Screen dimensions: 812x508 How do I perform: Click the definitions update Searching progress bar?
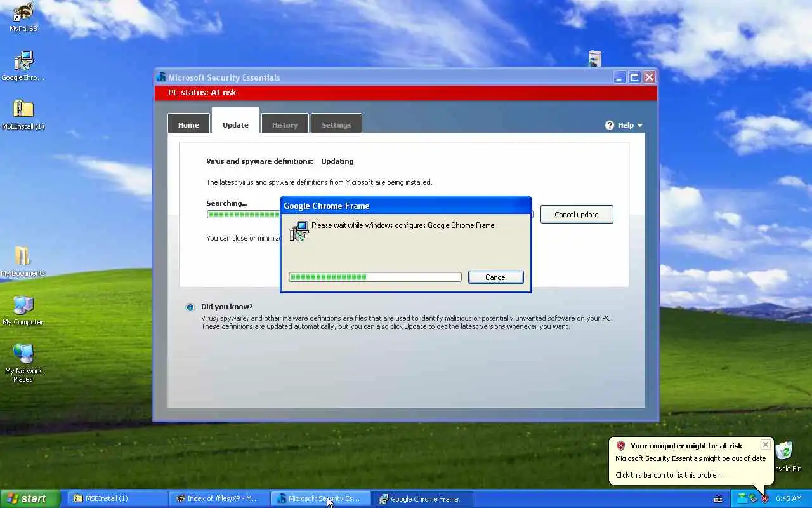click(x=244, y=215)
